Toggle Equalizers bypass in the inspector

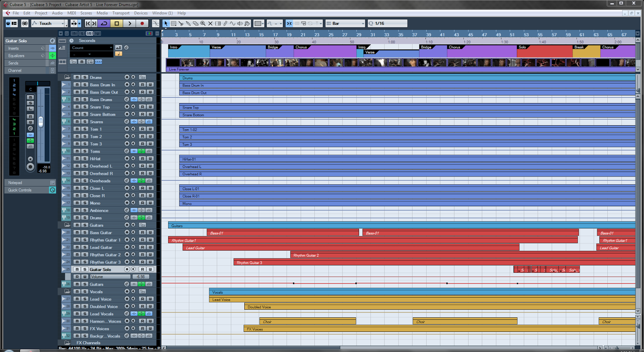[52, 56]
